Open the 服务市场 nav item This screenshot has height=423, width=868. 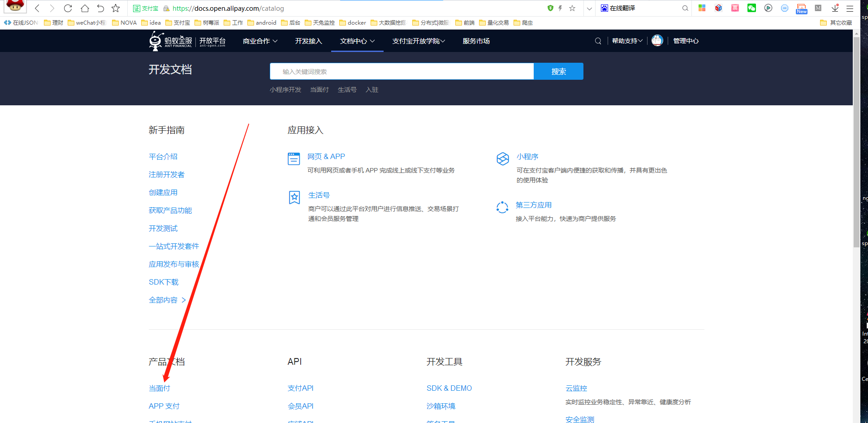476,41
